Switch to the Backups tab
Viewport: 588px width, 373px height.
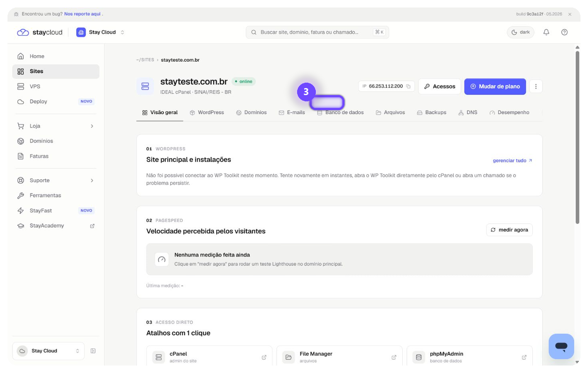point(431,113)
